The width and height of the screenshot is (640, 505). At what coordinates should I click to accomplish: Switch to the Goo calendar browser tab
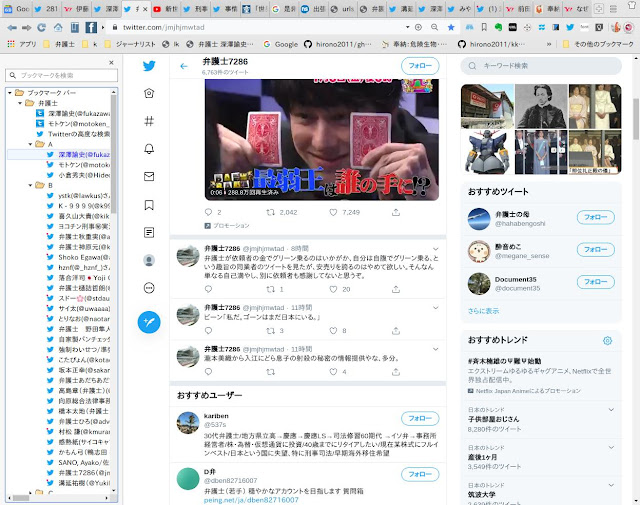point(16,9)
